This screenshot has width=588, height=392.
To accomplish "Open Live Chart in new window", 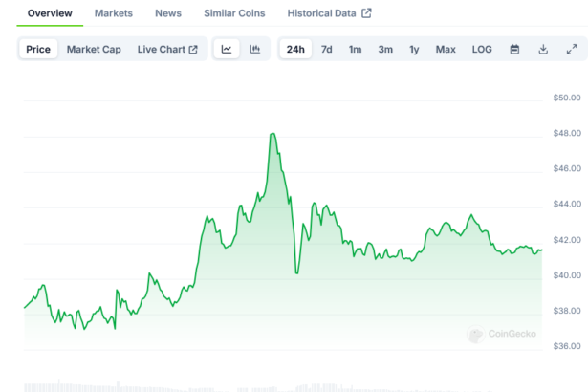I will coord(167,49).
